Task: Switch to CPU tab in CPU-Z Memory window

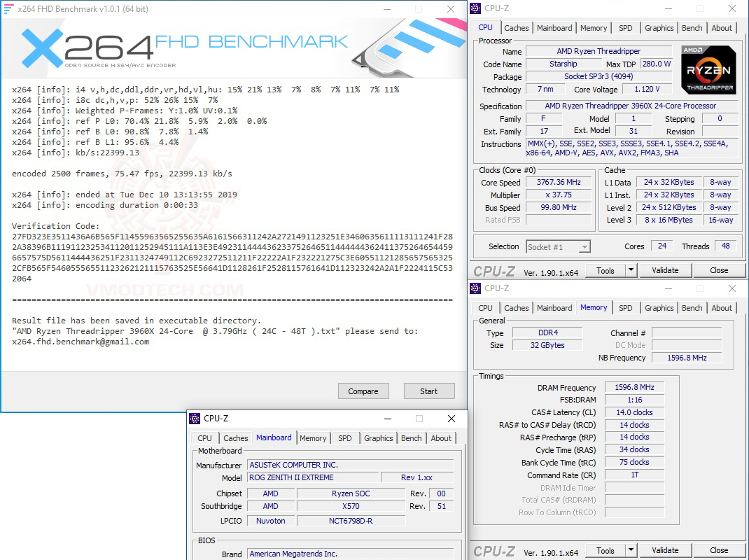Action: point(485,308)
